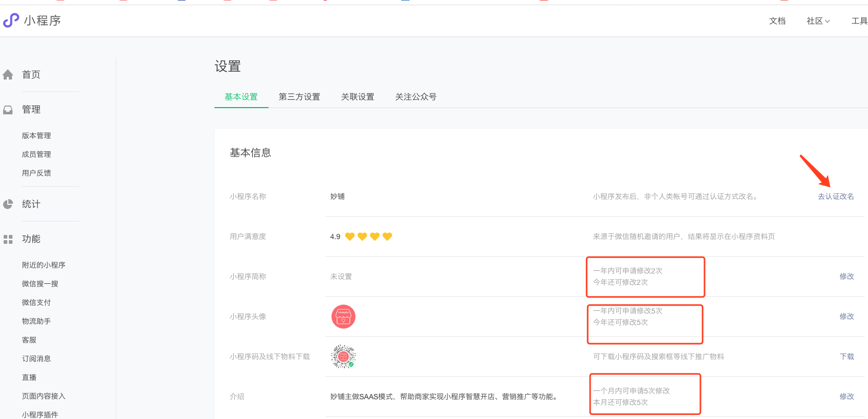Click the 今年还可修改5次 note
Viewport: 868px width, 419px height.
tap(620, 322)
